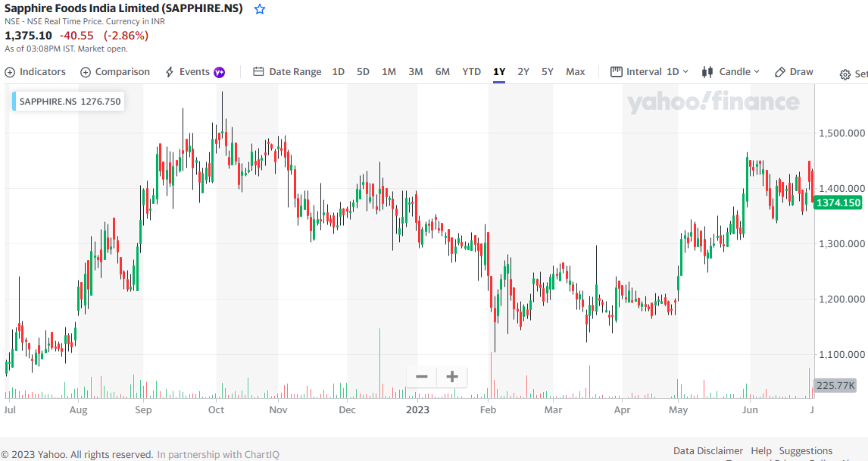Click the purple Y+ premium badge
This screenshot has width=868, height=461.
[220, 72]
